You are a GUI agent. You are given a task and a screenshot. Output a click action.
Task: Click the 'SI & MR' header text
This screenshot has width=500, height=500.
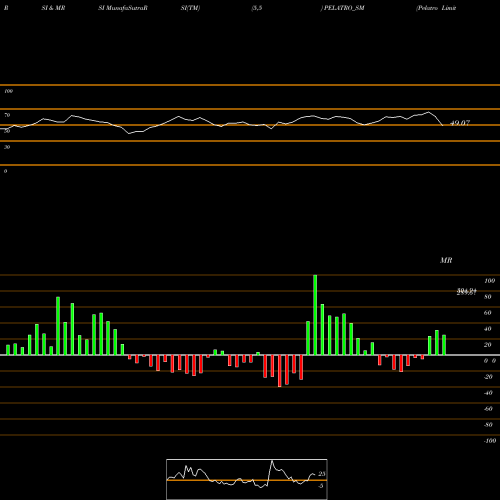coord(53,8)
